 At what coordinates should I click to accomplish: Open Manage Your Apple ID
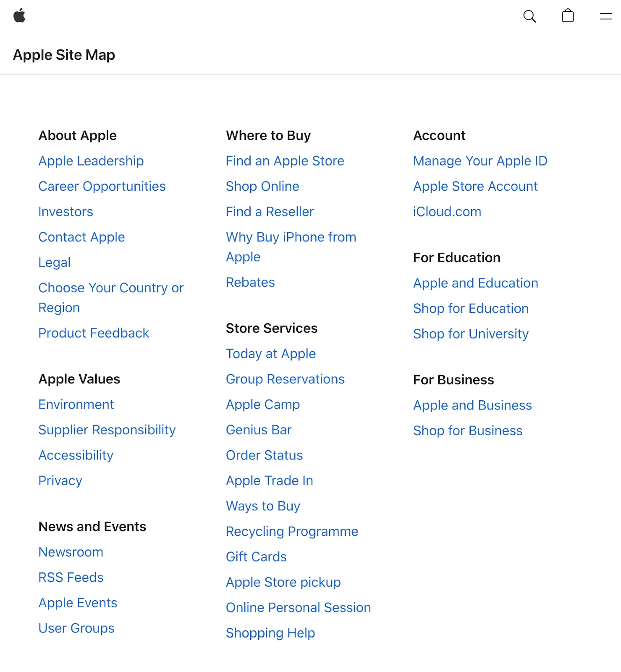[x=480, y=161]
